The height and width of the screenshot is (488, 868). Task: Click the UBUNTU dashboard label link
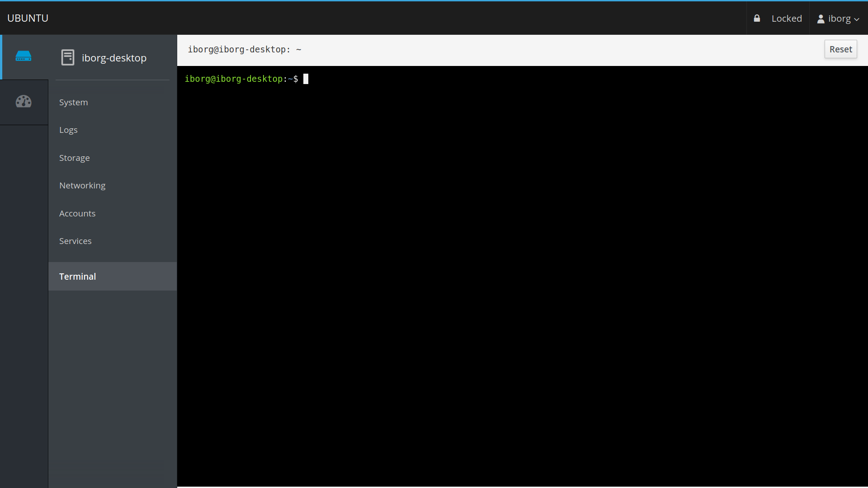(x=28, y=18)
